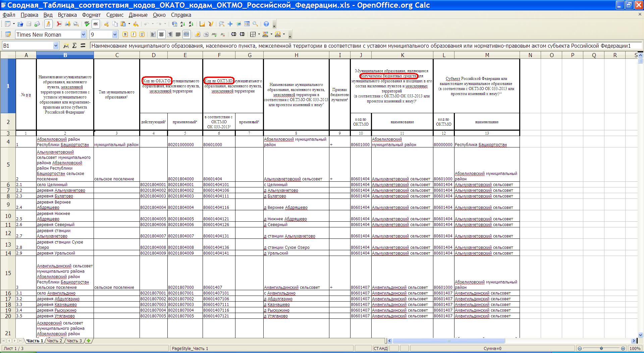Cut the selection with scissors icon

click(106, 24)
